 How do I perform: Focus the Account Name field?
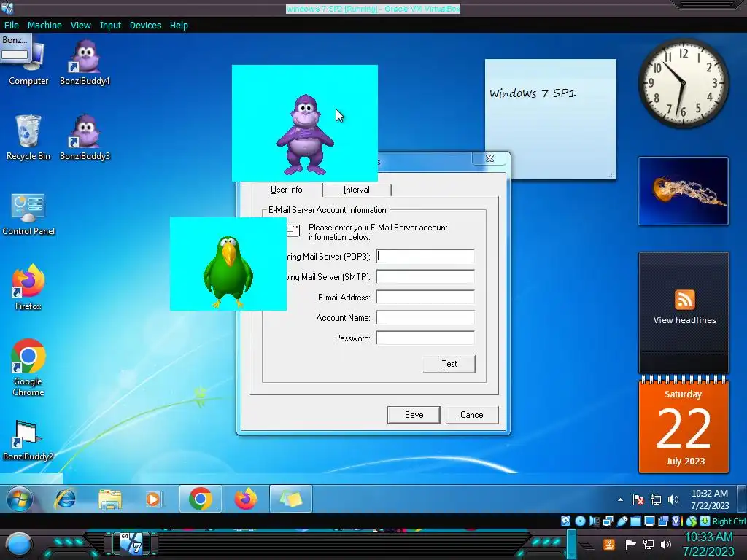(x=425, y=318)
